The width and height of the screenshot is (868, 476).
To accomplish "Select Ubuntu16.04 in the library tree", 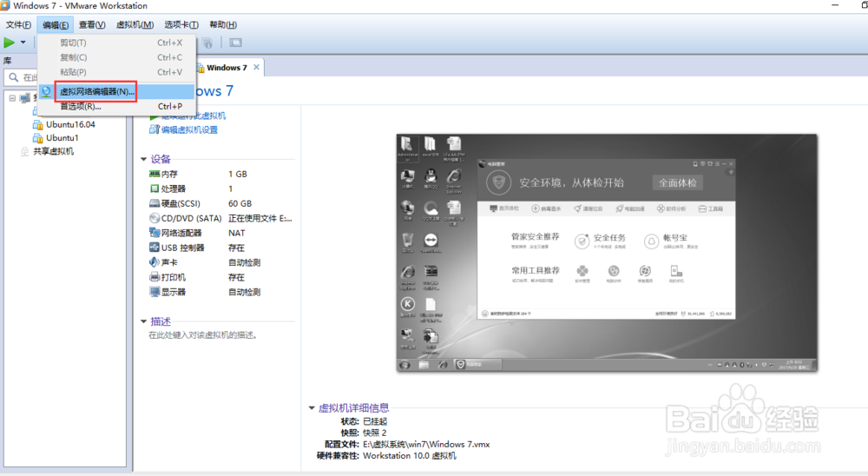I will pos(70,124).
